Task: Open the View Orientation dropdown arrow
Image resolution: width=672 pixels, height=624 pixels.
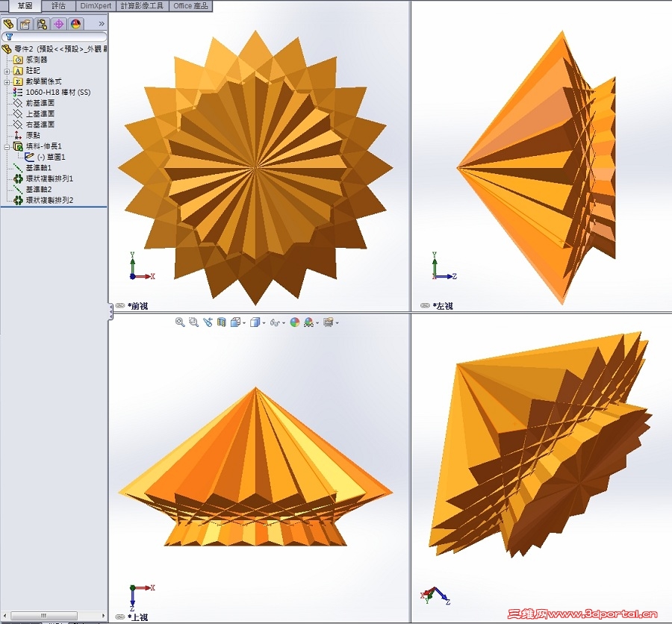Action: 244,323
